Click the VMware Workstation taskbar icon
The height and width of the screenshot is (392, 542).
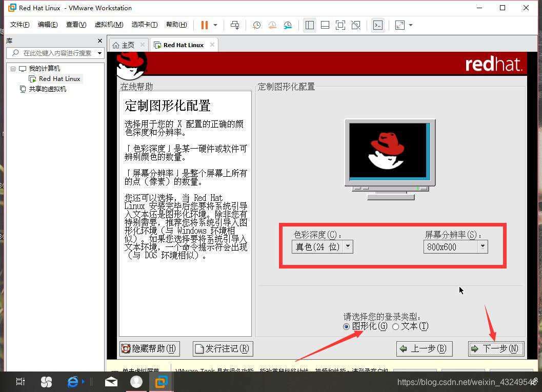tap(161, 382)
